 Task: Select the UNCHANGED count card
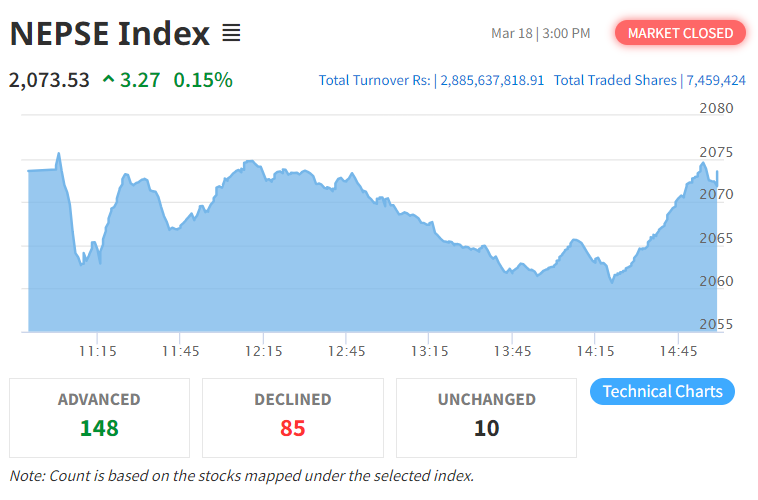tap(486, 417)
